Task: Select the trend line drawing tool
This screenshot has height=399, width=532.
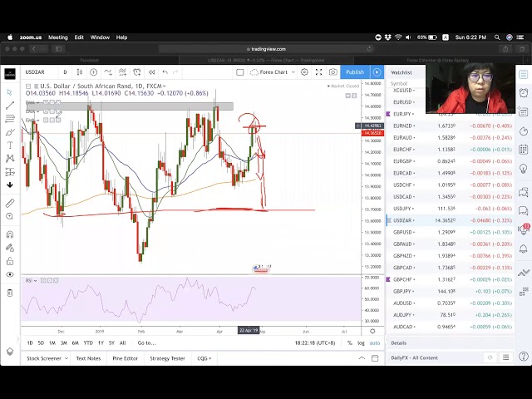Action: point(10,106)
